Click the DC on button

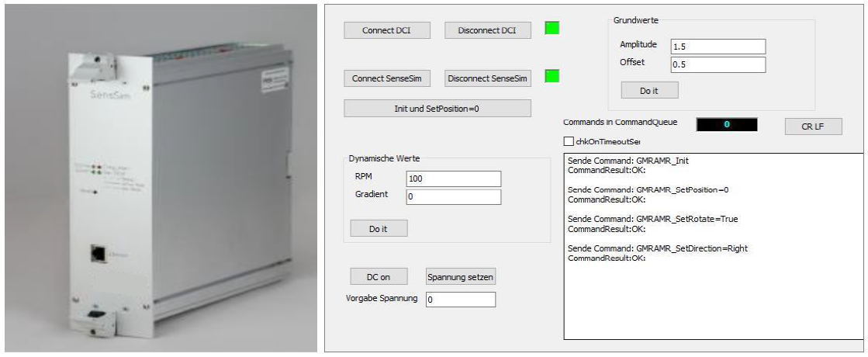click(379, 276)
